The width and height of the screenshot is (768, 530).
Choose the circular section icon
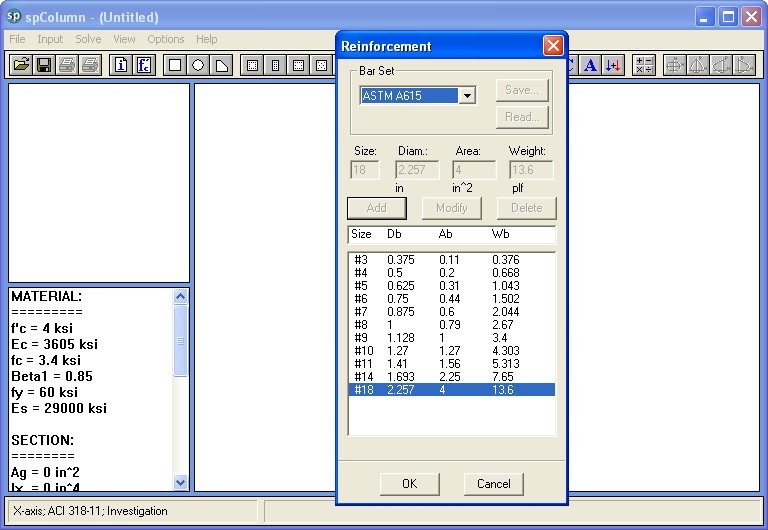[x=198, y=65]
